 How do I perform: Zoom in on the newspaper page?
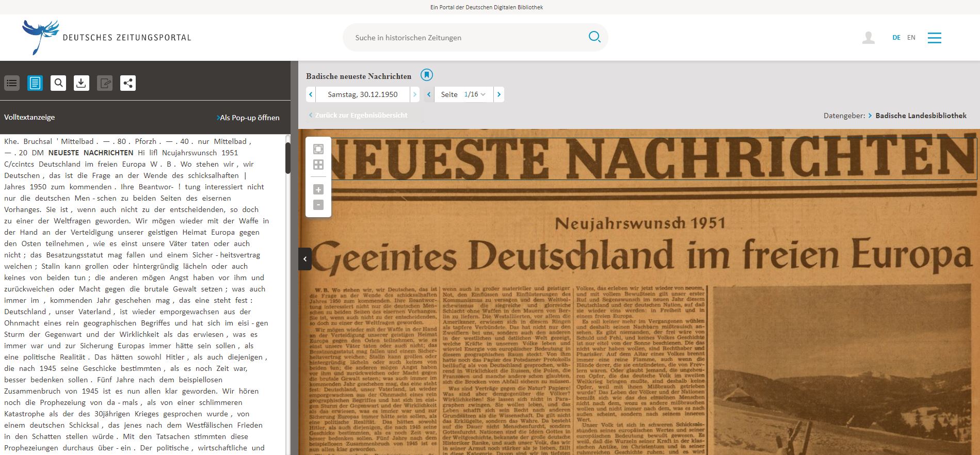318,189
